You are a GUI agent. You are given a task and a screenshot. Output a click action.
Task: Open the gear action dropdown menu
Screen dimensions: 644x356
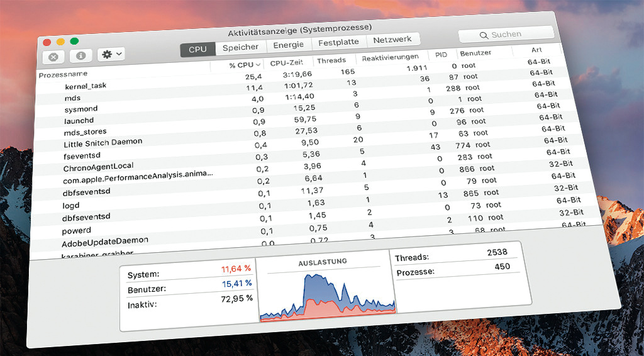tap(111, 55)
